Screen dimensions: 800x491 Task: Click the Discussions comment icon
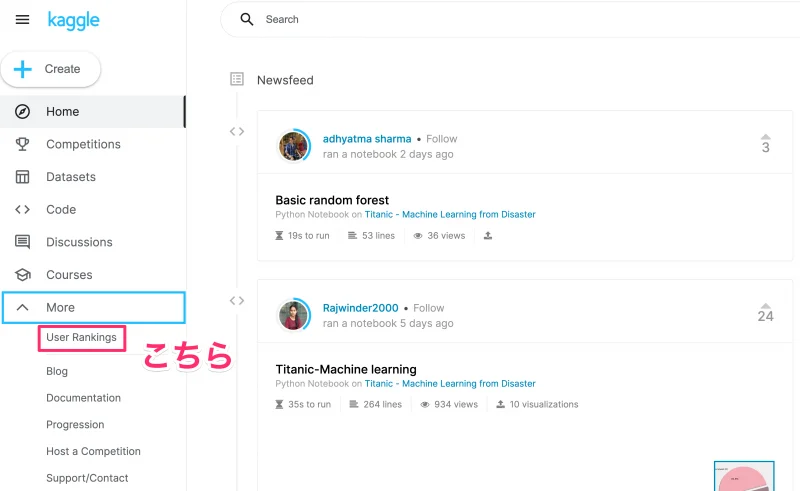pos(22,242)
